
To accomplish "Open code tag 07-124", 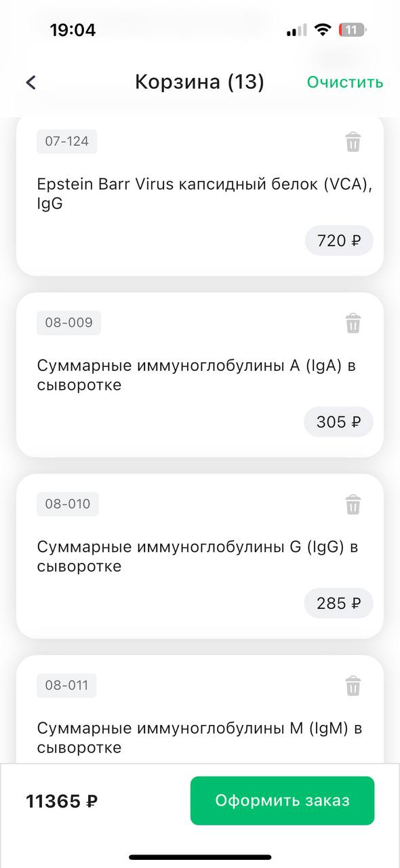I will pyautogui.click(x=67, y=142).
